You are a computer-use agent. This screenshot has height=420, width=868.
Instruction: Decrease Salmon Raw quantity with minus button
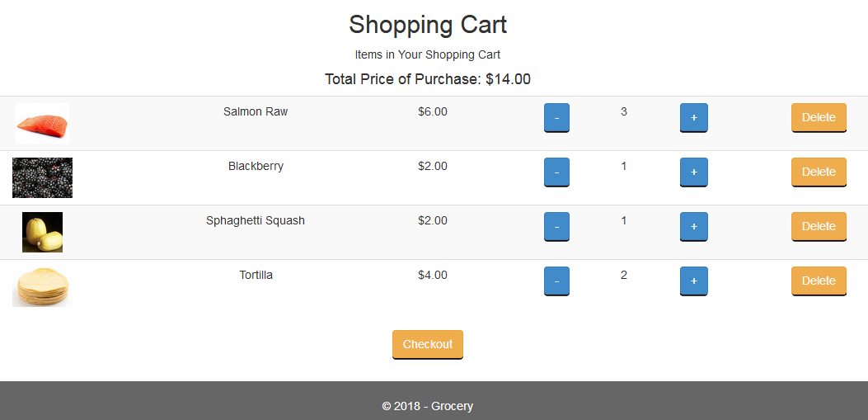(556, 118)
